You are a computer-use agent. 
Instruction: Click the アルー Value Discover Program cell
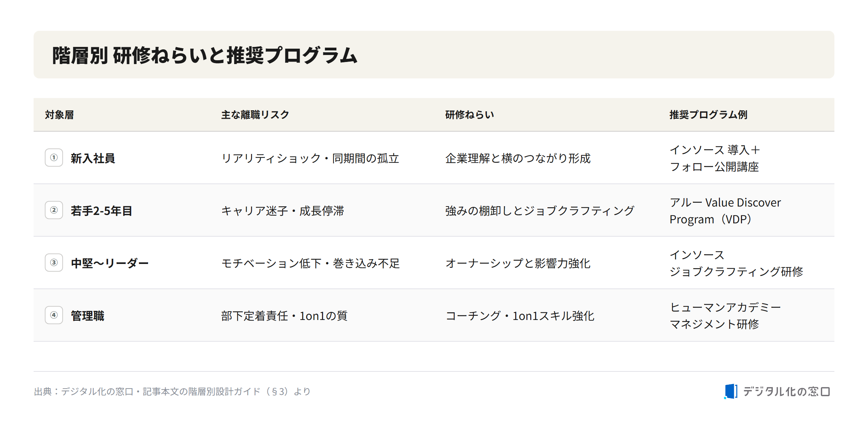725,211
